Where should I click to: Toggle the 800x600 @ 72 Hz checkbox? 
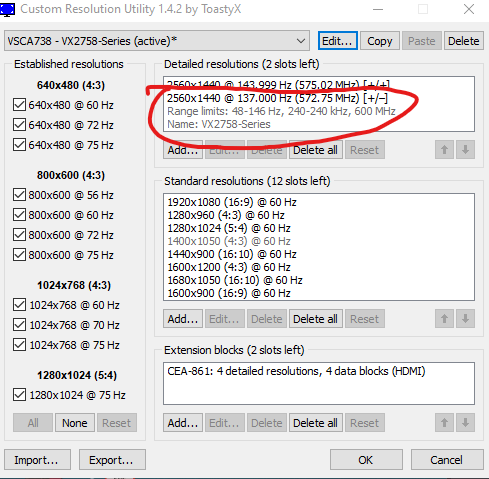coord(19,235)
